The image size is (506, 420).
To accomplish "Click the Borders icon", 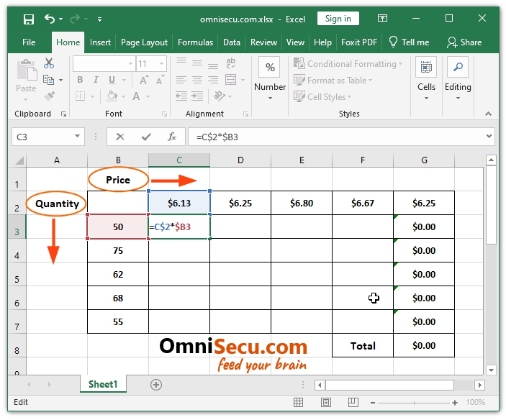I will click(80, 96).
